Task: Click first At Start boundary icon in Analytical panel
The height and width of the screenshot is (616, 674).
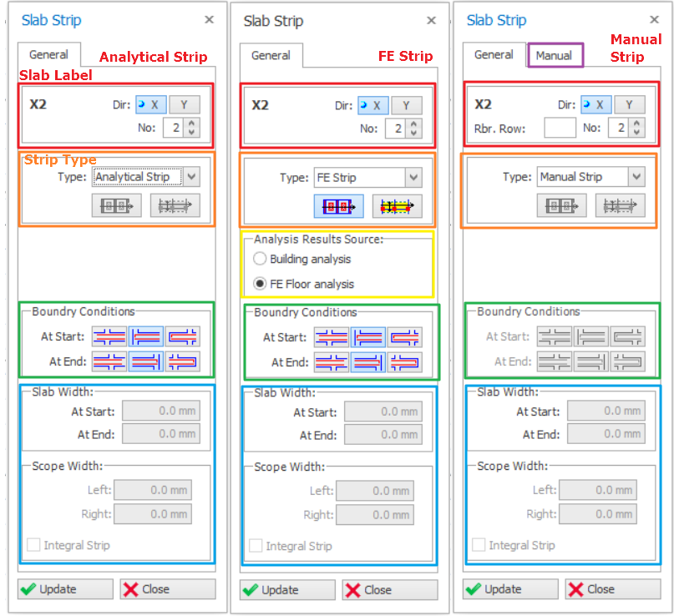Action: tap(109, 336)
